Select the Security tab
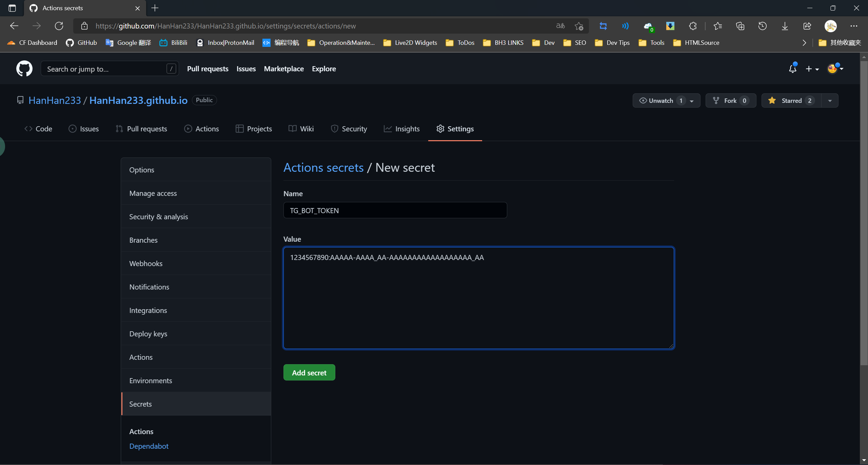868x465 pixels. (354, 128)
